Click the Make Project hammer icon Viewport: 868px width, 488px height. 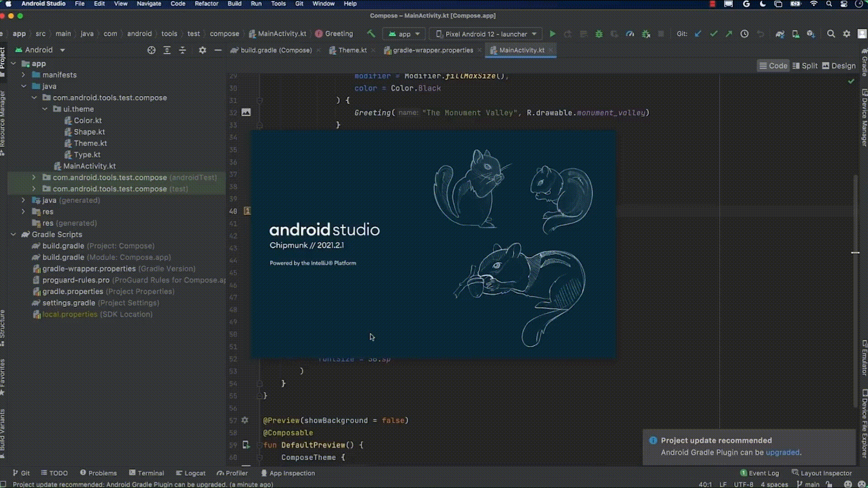371,34
